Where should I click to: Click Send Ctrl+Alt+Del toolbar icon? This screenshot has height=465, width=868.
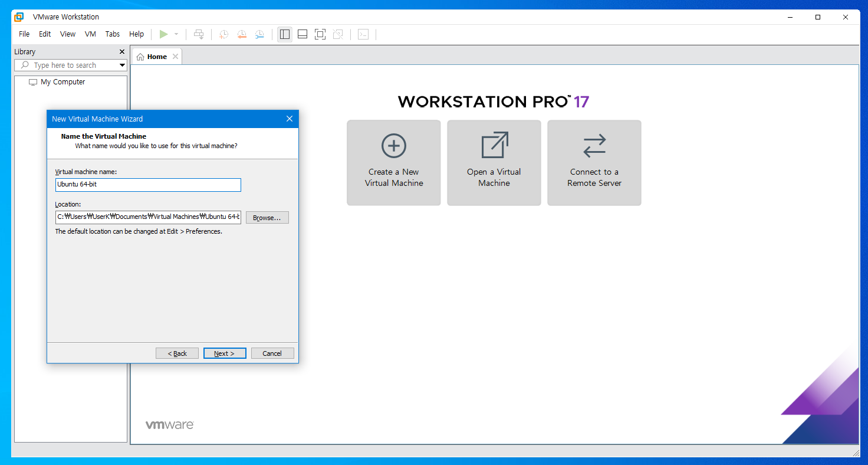click(199, 34)
